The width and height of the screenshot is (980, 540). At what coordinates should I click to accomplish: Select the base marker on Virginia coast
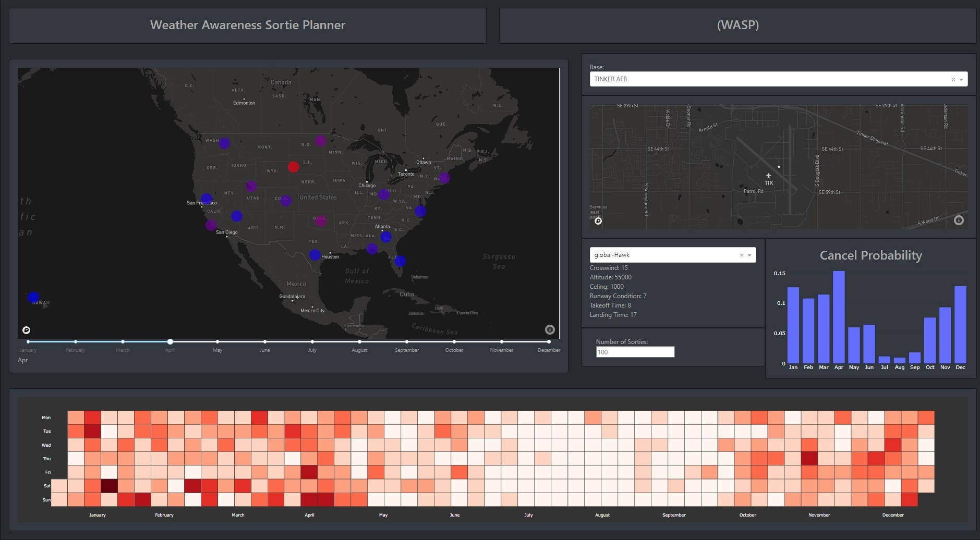420,211
